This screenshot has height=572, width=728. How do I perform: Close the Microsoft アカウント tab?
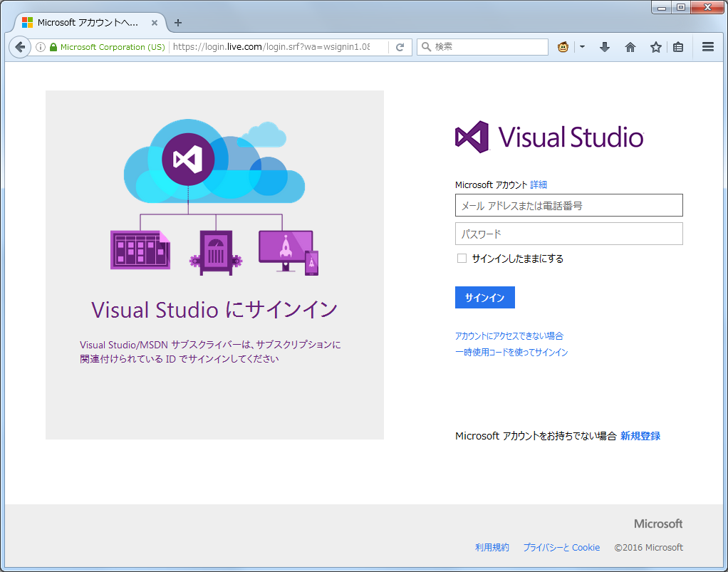pos(155,22)
